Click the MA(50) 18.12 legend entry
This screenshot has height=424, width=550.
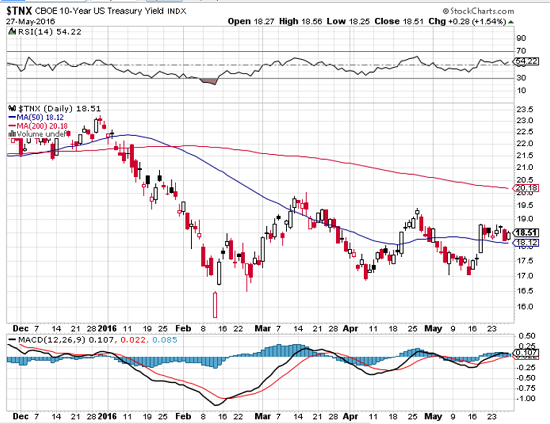[x=36, y=117]
